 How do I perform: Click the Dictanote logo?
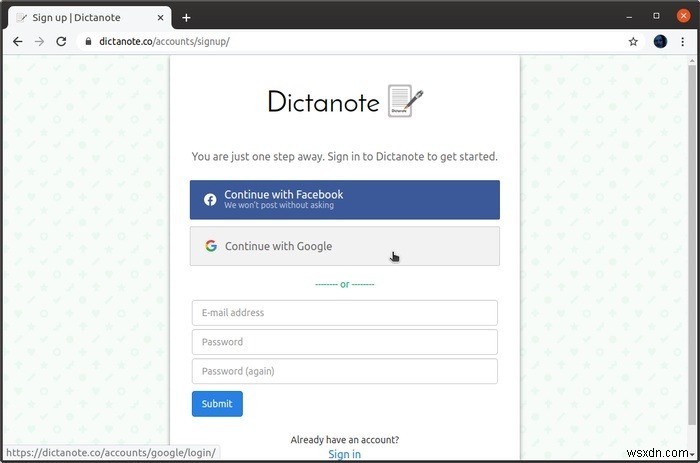pos(345,101)
